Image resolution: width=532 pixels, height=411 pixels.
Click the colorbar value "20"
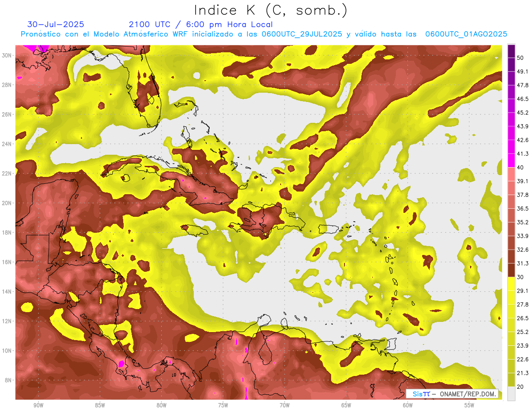pyautogui.click(x=520, y=387)
